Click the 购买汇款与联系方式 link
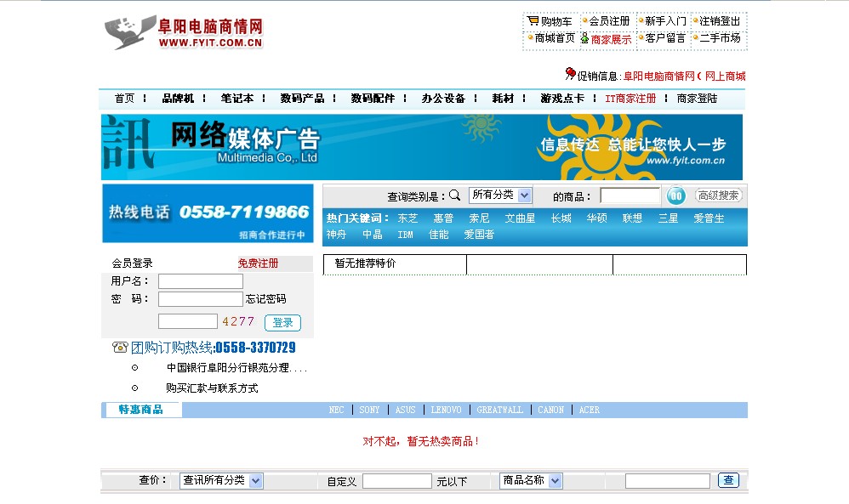 point(212,388)
